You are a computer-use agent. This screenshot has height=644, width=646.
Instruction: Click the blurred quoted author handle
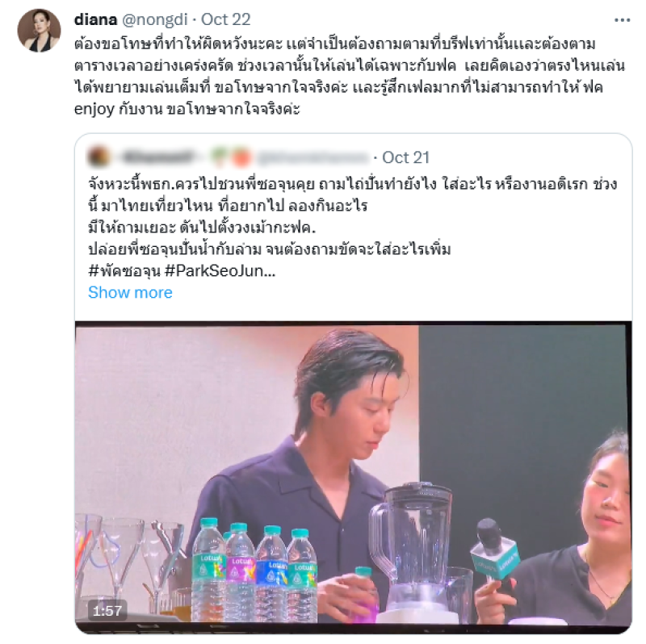click(x=313, y=157)
